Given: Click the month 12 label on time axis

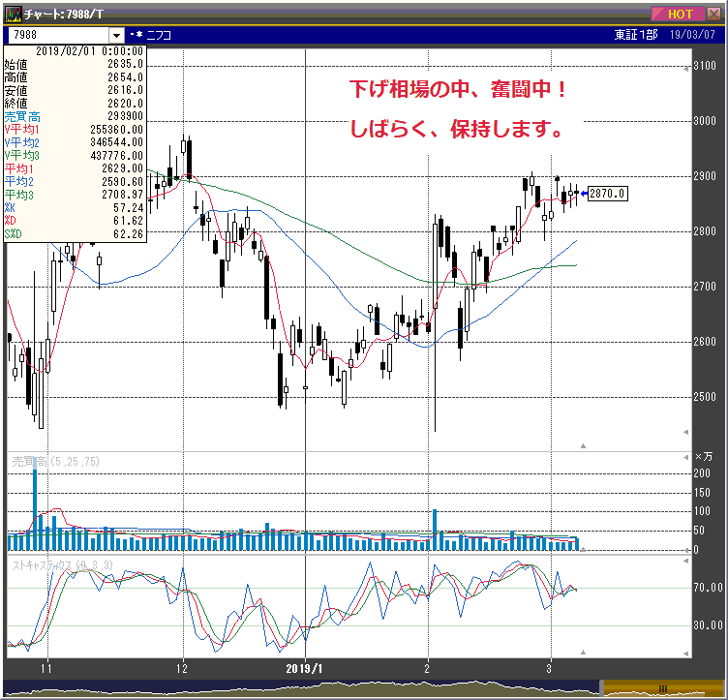Looking at the screenshot, I should (x=183, y=668).
